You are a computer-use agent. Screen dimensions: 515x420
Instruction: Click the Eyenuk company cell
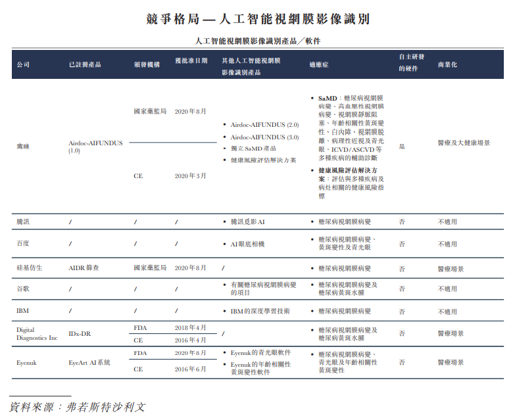pyautogui.click(x=26, y=363)
